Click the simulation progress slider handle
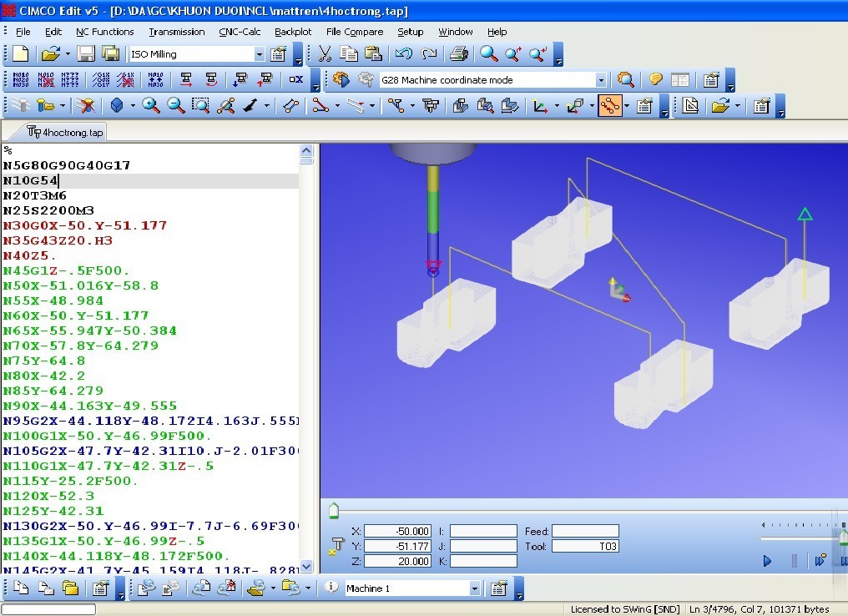This screenshot has width=848, height=616. click(334, 510)
